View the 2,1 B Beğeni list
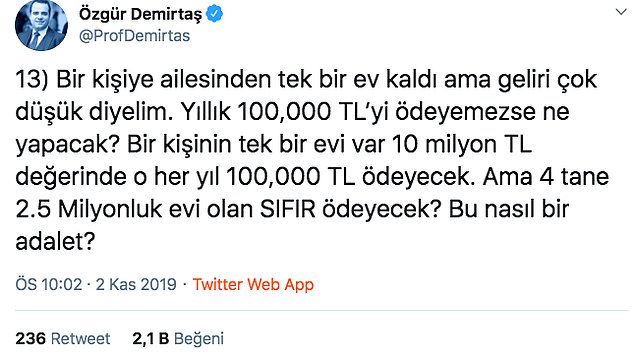 178,339
